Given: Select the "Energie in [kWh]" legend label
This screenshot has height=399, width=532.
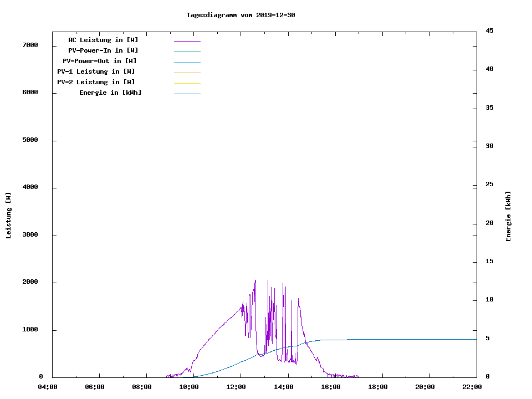Looking at the screenshot, I should (110, 93).
